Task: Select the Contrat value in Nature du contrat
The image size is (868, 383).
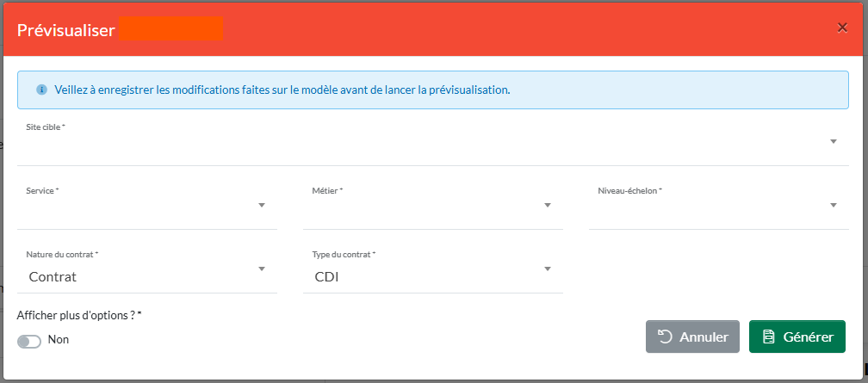Action: 53,277
